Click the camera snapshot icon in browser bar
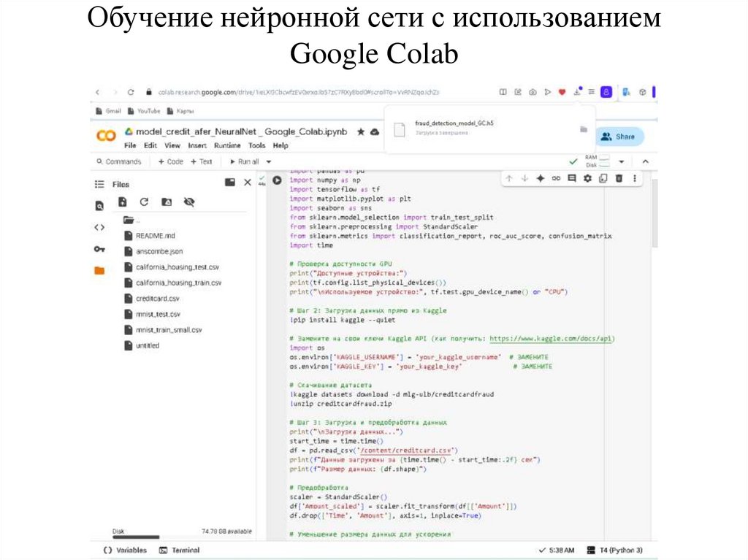This screenshot has width=748, height=560. (533, 92)
